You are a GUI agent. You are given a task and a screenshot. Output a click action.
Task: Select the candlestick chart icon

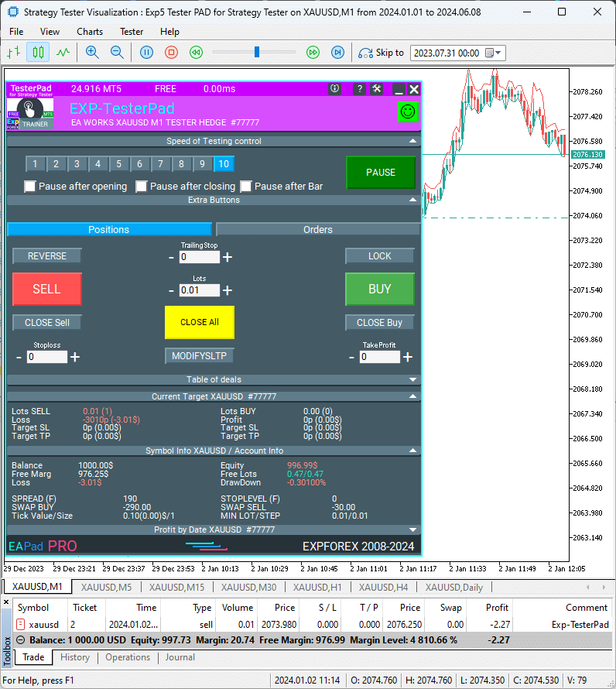pos(38,53)
